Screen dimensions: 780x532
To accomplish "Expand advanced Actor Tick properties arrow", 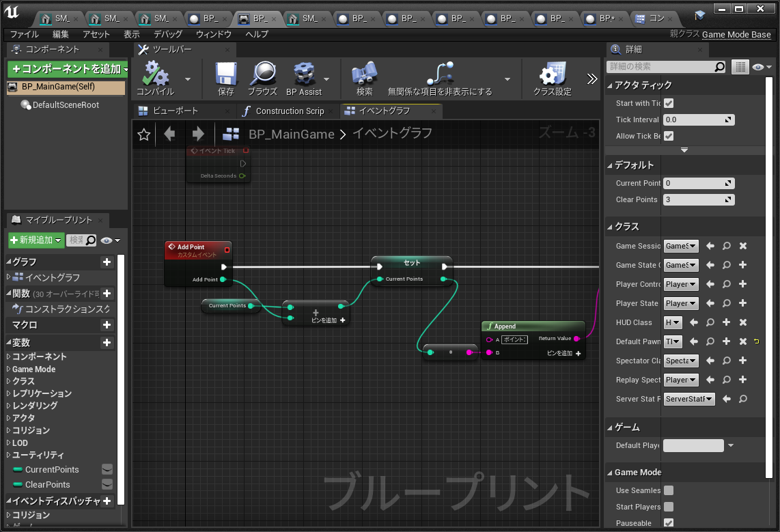I will pos(684,150).
